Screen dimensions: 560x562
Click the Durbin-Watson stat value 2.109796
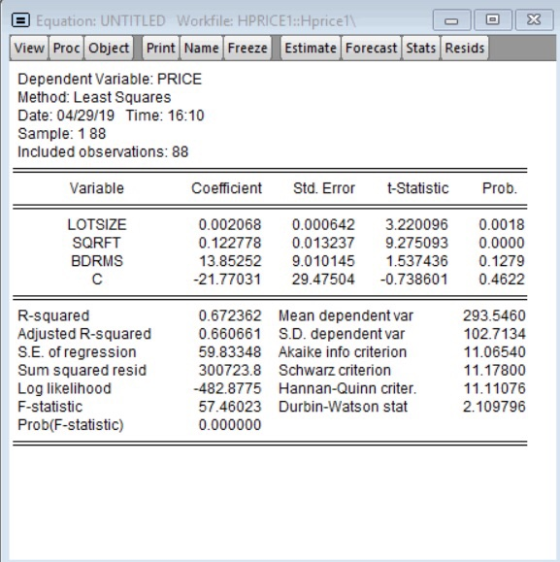pyautogui.click(x=494, y=407)
